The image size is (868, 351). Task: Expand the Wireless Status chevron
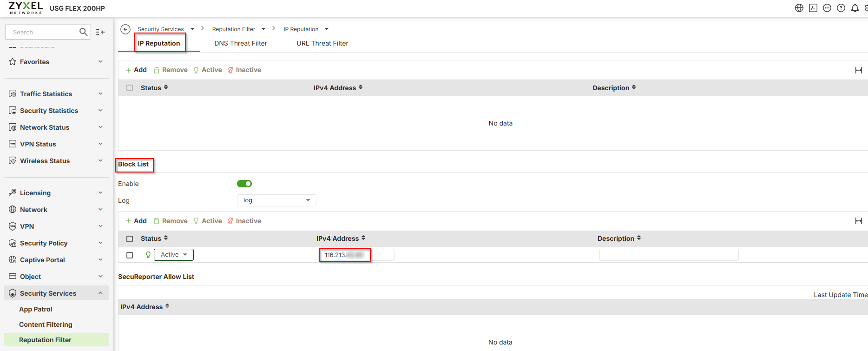pyautogui.click(x=100, y=161)
